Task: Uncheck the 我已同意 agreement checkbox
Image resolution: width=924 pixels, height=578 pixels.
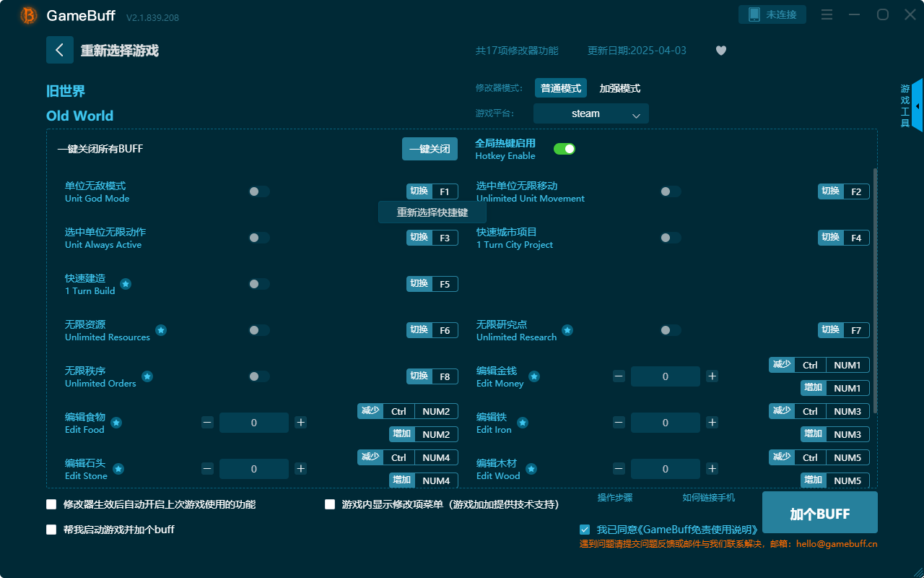Action: [584, 529]
